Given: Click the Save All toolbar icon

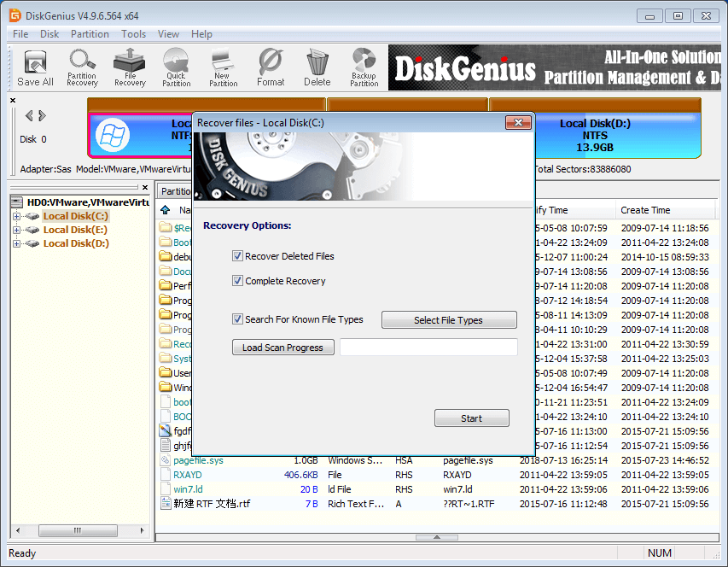Looking at the screenshot, I should pyautogui.click(x=35, y=67).
